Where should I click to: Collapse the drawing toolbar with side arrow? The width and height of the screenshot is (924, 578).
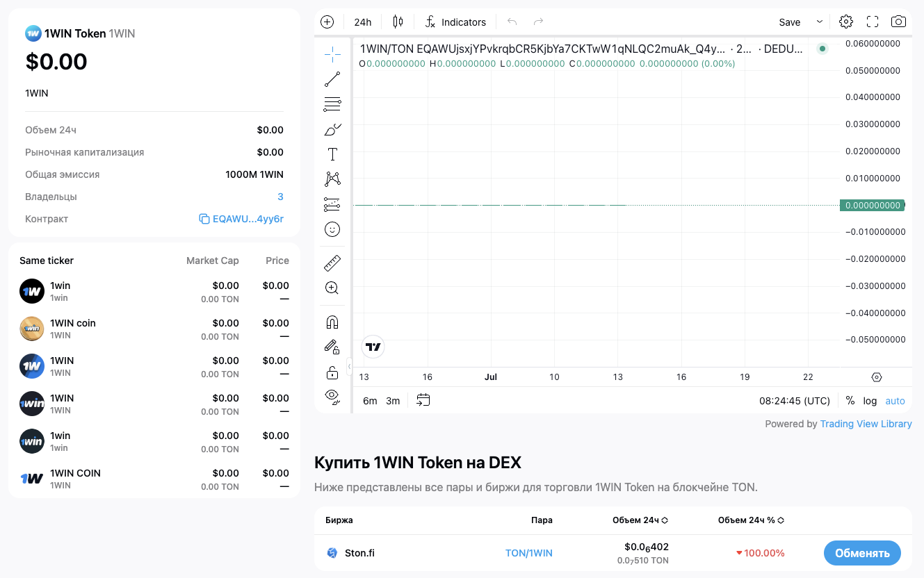point(349,366)
